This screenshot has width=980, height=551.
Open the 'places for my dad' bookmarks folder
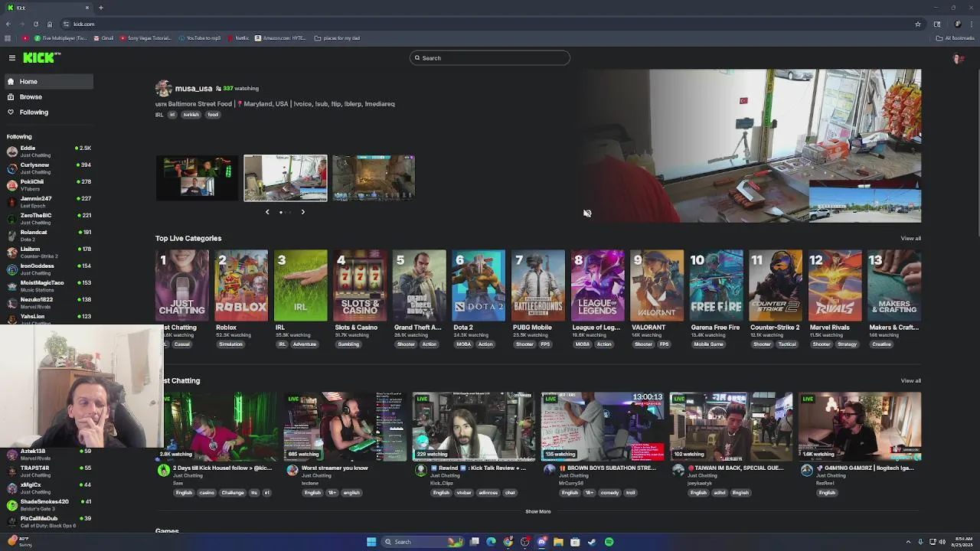(x=337, y=38)
